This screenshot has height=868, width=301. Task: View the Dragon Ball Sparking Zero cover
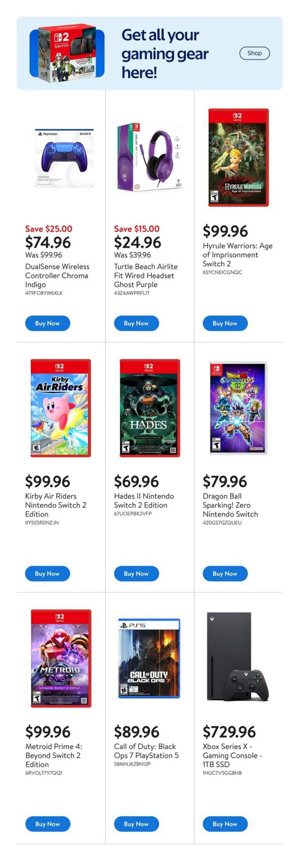click(x=238, y=408)
